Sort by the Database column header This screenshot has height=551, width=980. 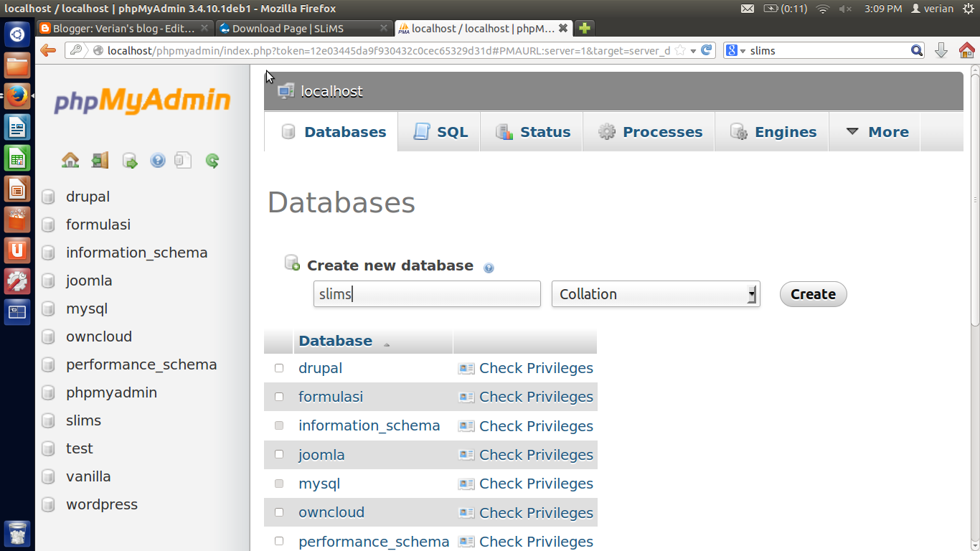tap(335, 341)
